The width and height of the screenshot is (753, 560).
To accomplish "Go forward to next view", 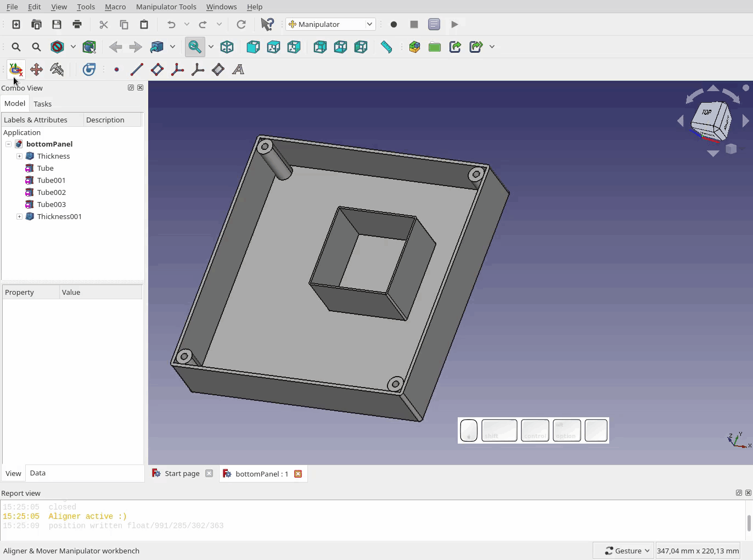I will pyautogui.click(x=136, y=47).
